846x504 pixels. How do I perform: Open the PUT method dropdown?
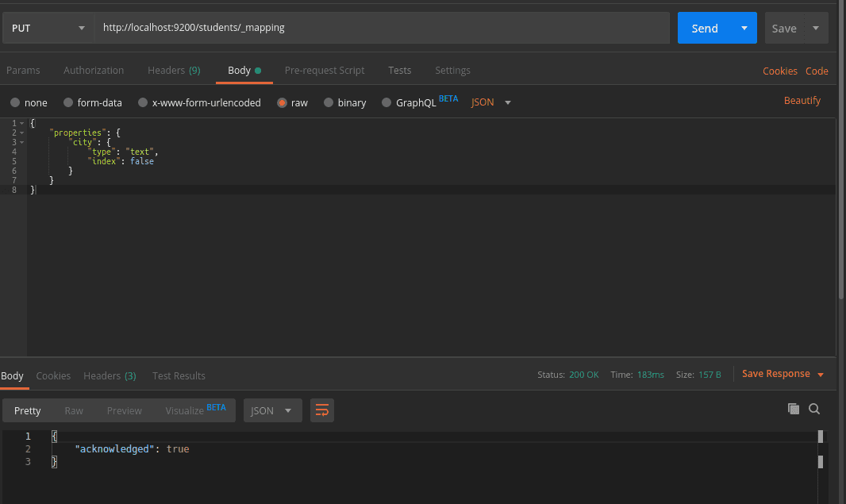[x=48, y=28]
